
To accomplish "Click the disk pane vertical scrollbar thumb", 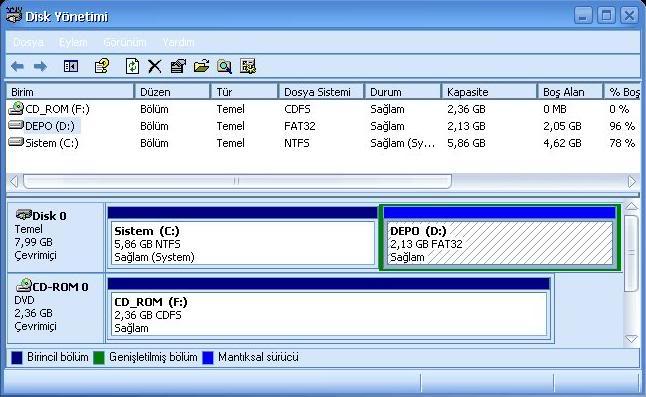I will click(631, 253).
